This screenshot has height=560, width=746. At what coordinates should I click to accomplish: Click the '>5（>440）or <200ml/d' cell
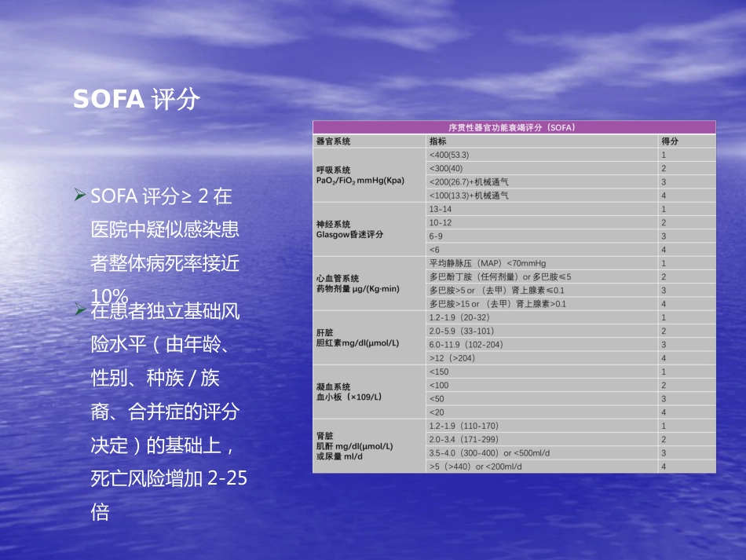pyautogui.click(x=541, y=467)
